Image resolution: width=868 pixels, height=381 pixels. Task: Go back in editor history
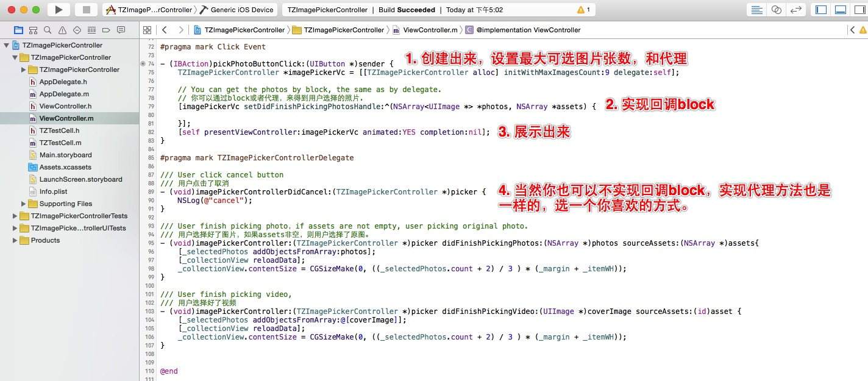pos(165,30)
